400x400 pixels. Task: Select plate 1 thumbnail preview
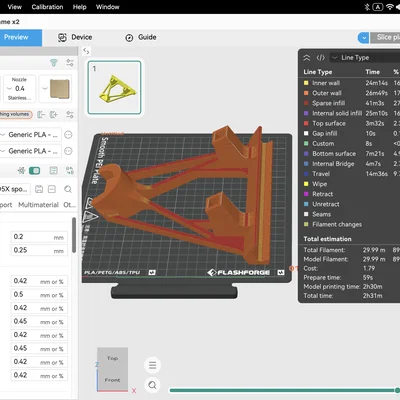click(x=114, y=87)
